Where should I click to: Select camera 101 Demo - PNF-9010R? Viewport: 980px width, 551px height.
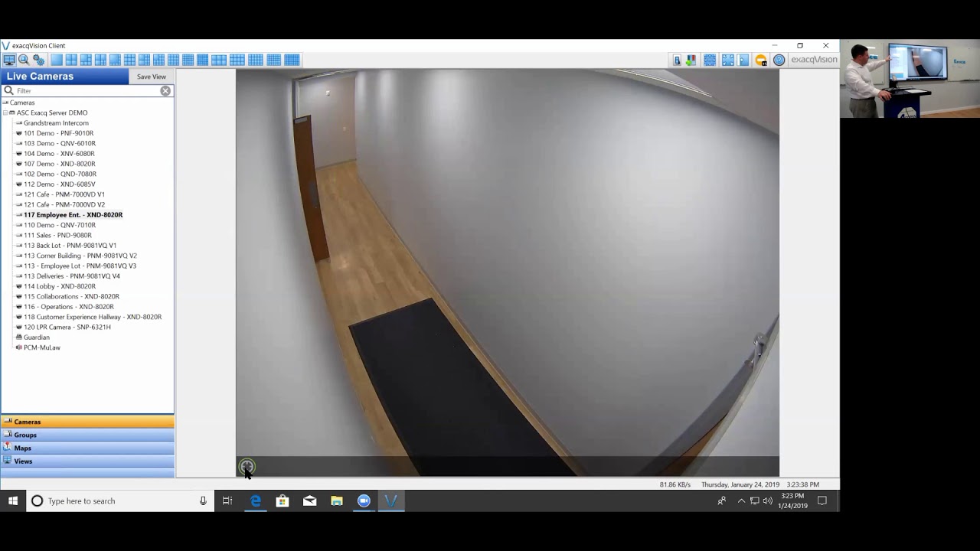coord(58,133)
